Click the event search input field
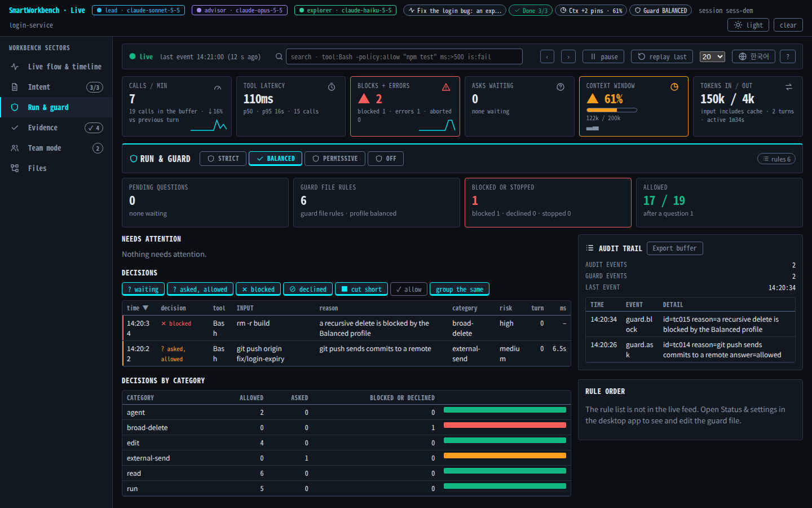 coord(404,56)
